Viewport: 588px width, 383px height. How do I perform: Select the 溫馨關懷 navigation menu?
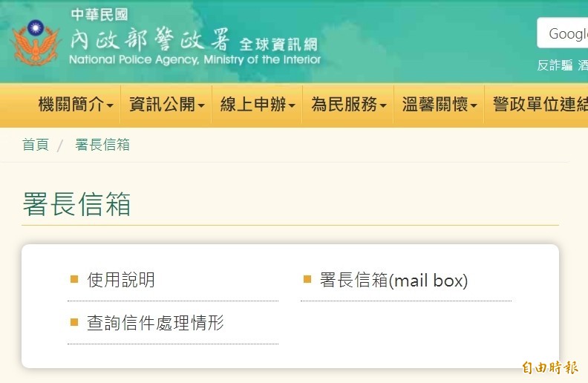click(439, 105)
